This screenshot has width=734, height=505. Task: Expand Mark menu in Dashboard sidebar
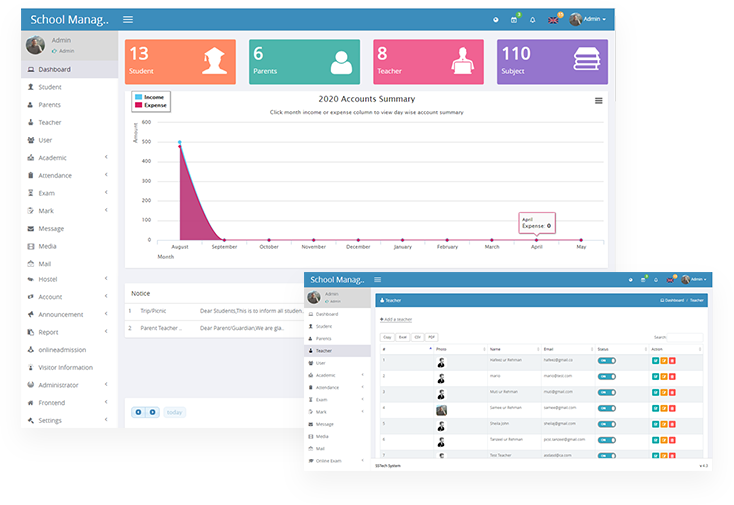click(x=69, y=211)
